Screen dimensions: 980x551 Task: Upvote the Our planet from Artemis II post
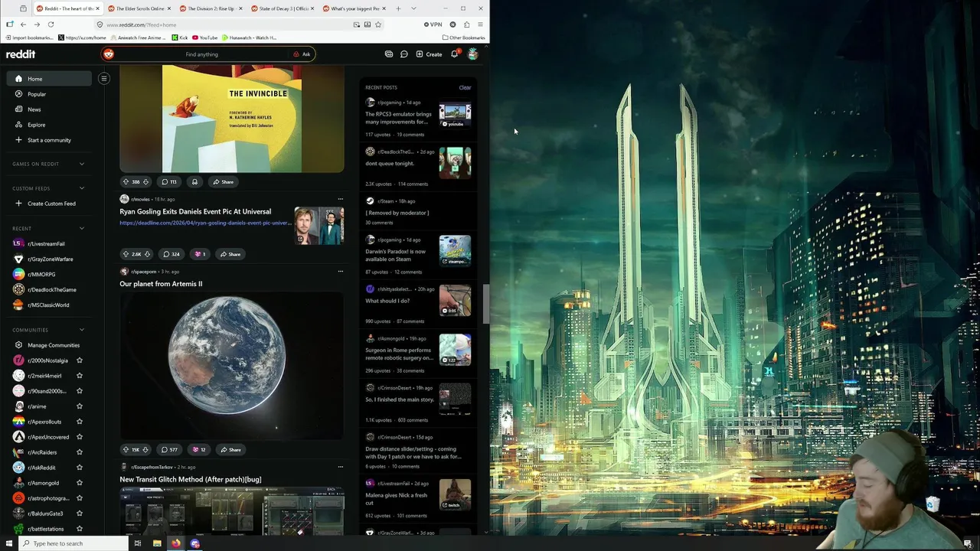pyautogui.click(x=126, y=450)
